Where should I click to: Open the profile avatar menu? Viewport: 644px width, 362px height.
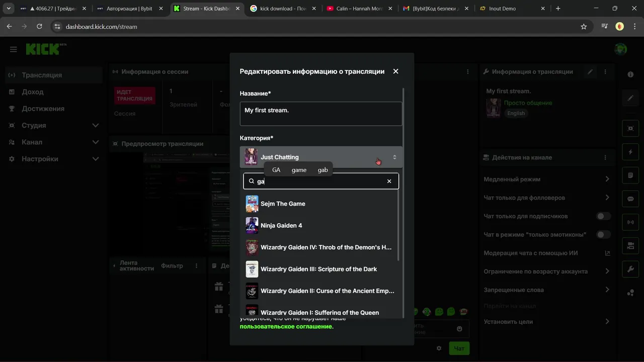(621, 49)
